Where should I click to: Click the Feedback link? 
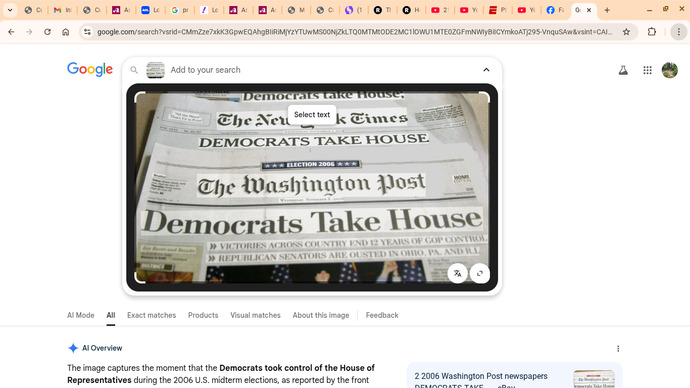[x=382, y=315]
